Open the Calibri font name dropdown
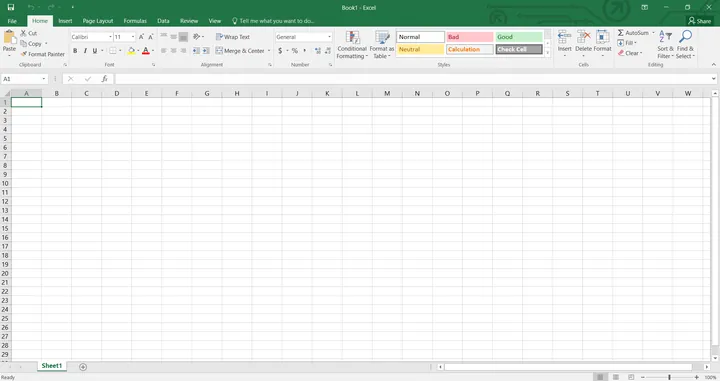This screenshot has height=381, width=720. [x=110, y=37]
